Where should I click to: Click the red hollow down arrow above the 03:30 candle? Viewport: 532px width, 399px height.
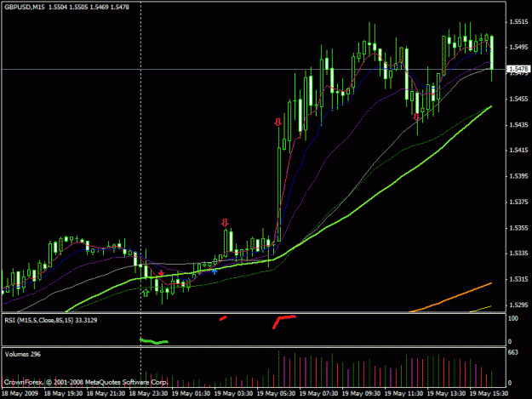(x=225, y=222)
